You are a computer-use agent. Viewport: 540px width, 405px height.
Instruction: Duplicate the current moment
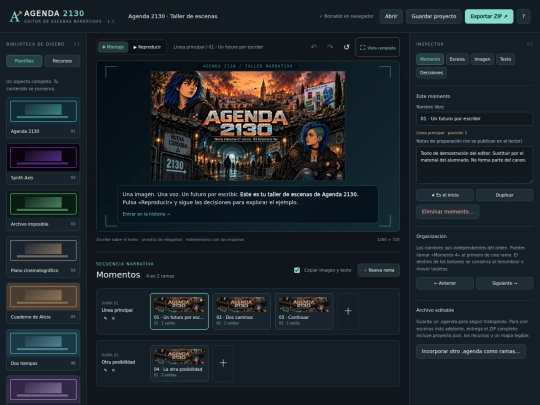point(504,195)
